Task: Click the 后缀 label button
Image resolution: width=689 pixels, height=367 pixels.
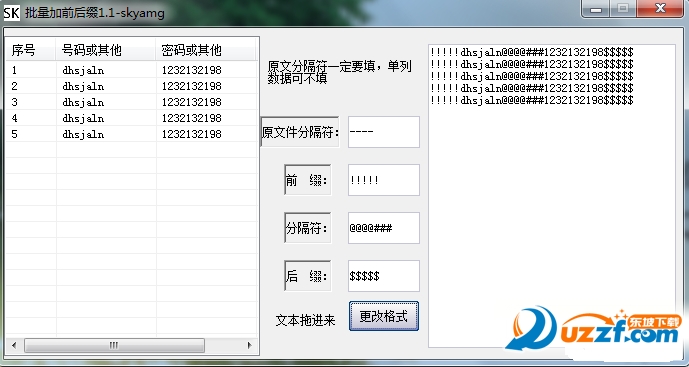Action: pos(308,276)
